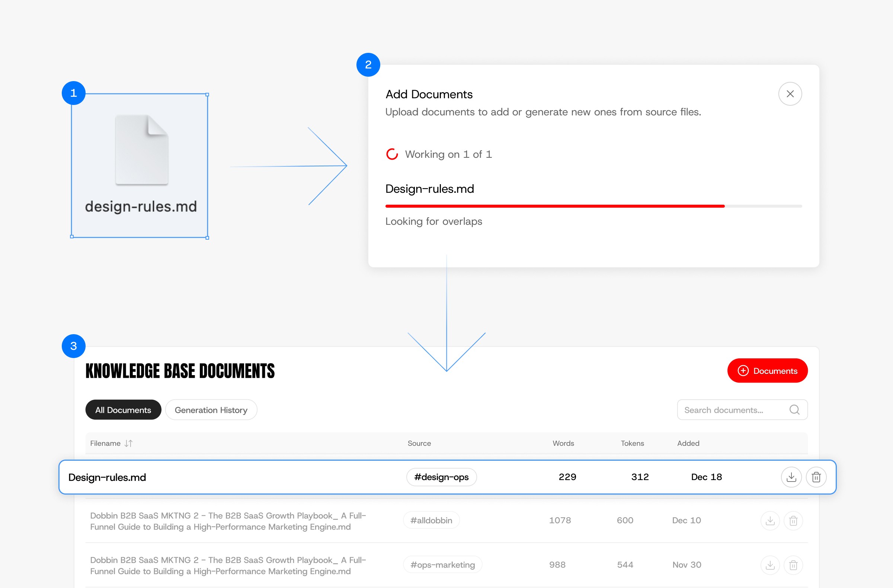The image size is (893, 588).
Task: Delete the #alldobbin Dobbin B2B document
Action: click(x=793, y=521)
